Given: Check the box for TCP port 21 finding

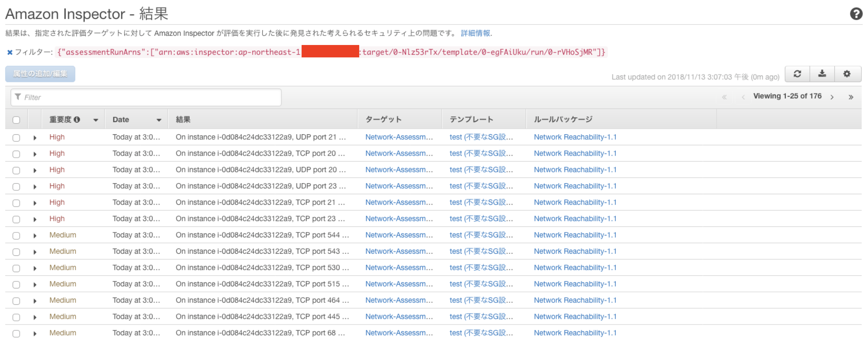Looking at the screenshot, I should pos(16,203).
